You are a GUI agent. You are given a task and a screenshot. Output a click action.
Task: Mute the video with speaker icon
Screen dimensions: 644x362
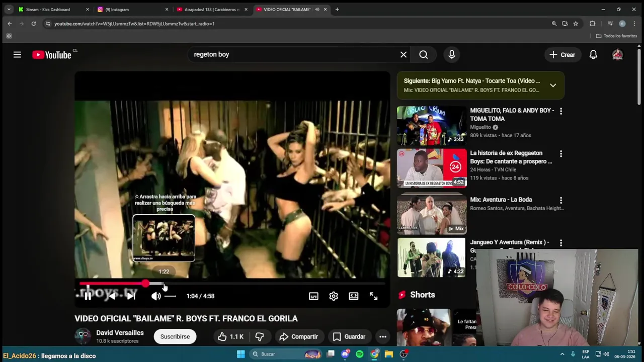coord(156,296)
